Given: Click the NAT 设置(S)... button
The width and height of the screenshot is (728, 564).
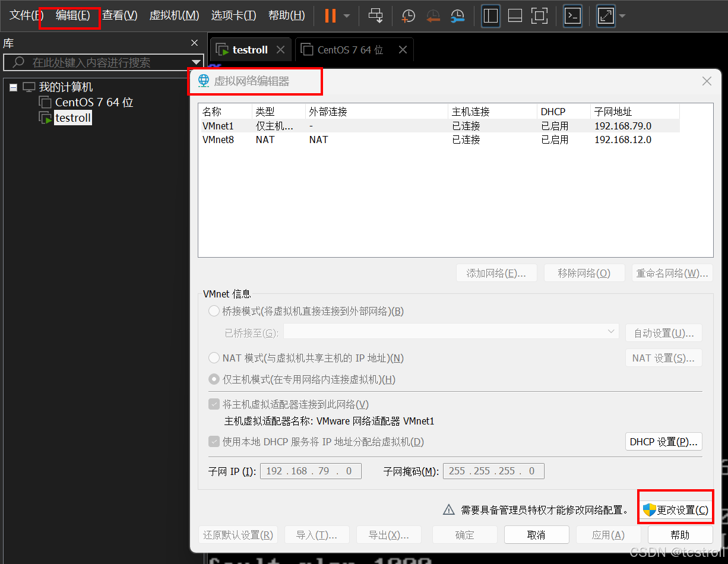Looking at the screenshot, I should (x=664, y=358).
